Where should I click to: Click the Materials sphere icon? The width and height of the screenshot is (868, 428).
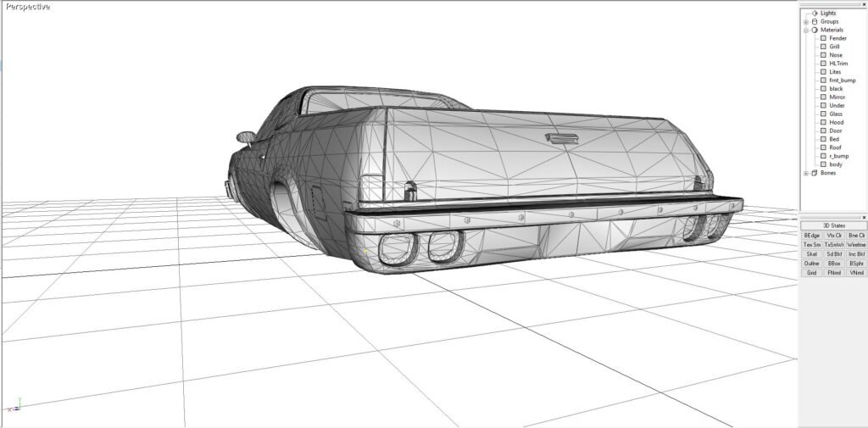(815, 30)
